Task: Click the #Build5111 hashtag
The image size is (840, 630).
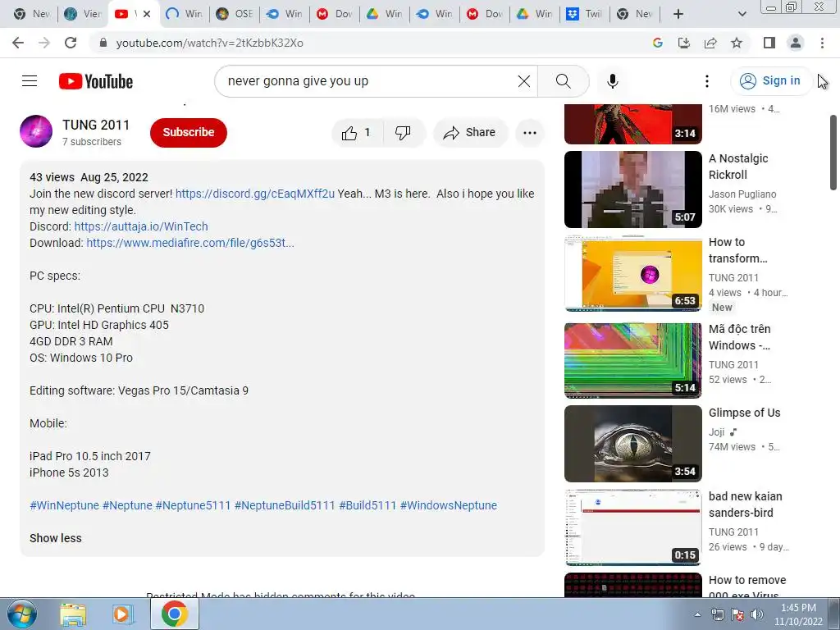Action: [367, 505]
